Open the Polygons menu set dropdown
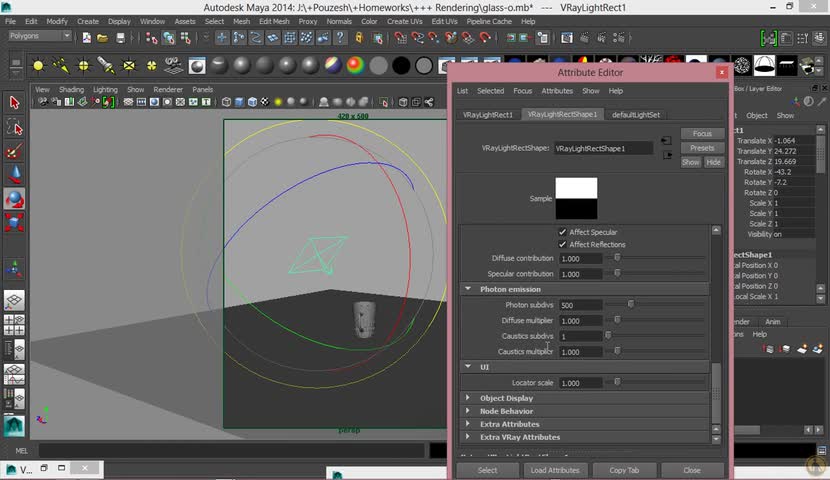This screenshot has height=480, width=830. click(40, 36)
